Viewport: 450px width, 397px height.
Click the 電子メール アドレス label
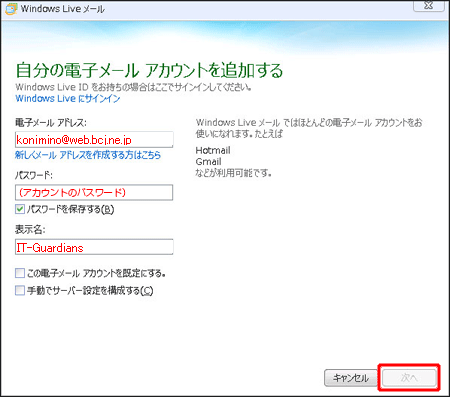[x=51, y=123]
